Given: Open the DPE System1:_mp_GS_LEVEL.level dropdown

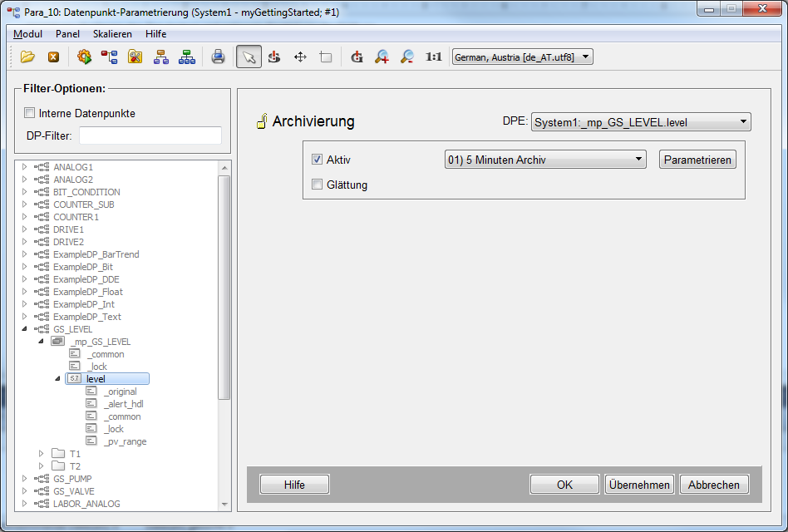Looking at the screenshot, I should click(x=641, y=122).
